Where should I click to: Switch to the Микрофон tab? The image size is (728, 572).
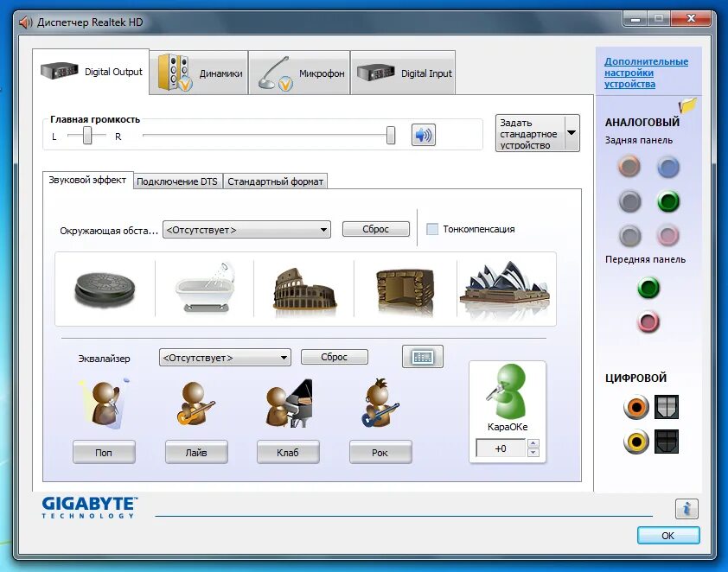pyautogui.click(x=299, y=73)
